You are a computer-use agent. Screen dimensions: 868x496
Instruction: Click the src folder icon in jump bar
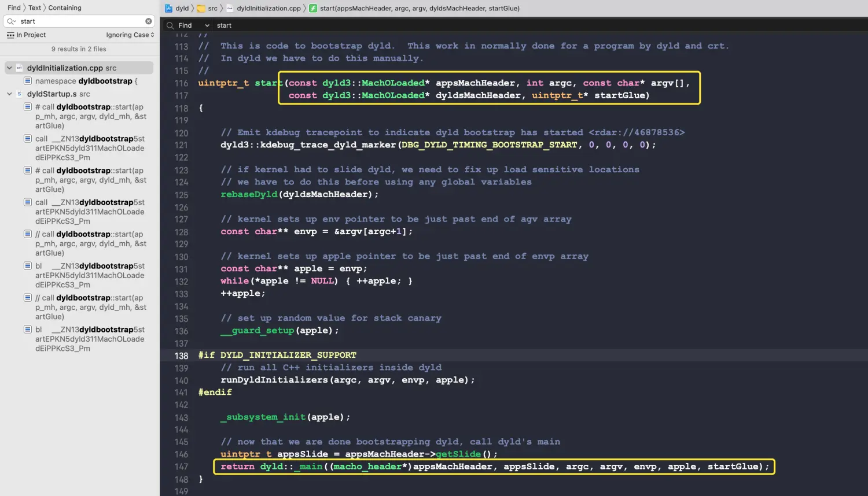201,8
